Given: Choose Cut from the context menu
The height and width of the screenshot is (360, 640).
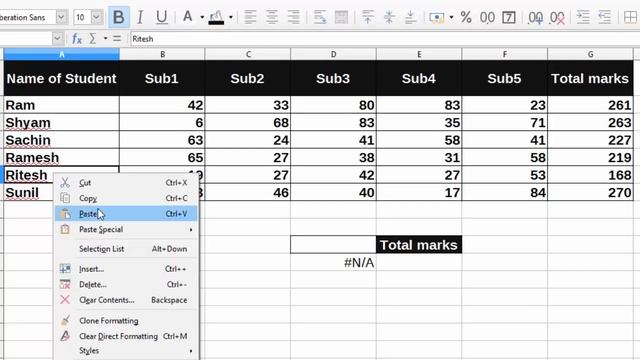Looking at the screenshot, I should coord(126,183).
